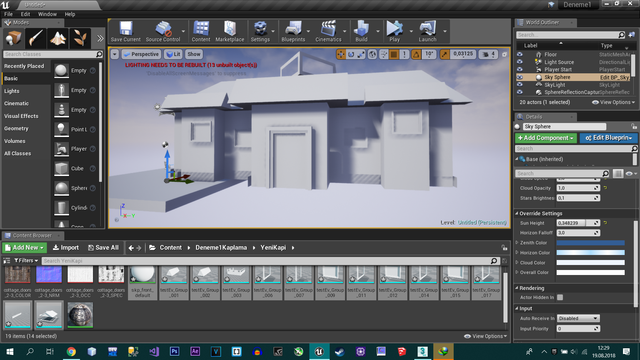The width and height of the screenshot is (640, 360).
Task: Click the Build toolbar icon
Action: click(361, 31)
